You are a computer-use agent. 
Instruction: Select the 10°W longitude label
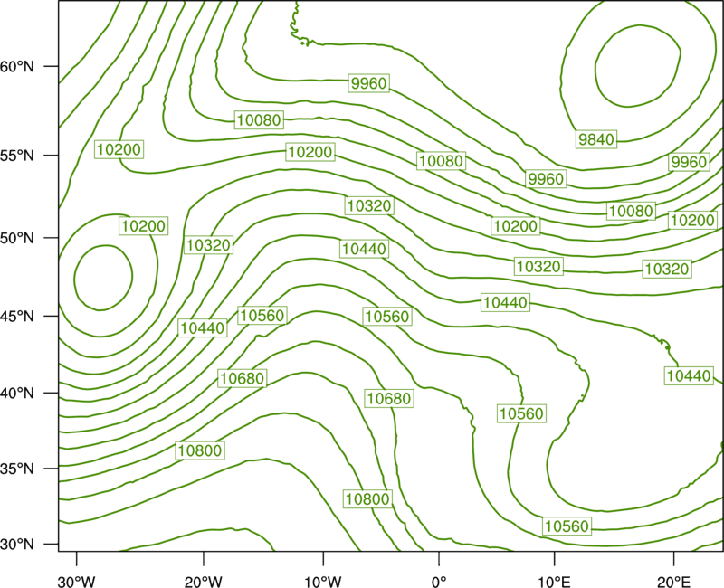[322, 581]
